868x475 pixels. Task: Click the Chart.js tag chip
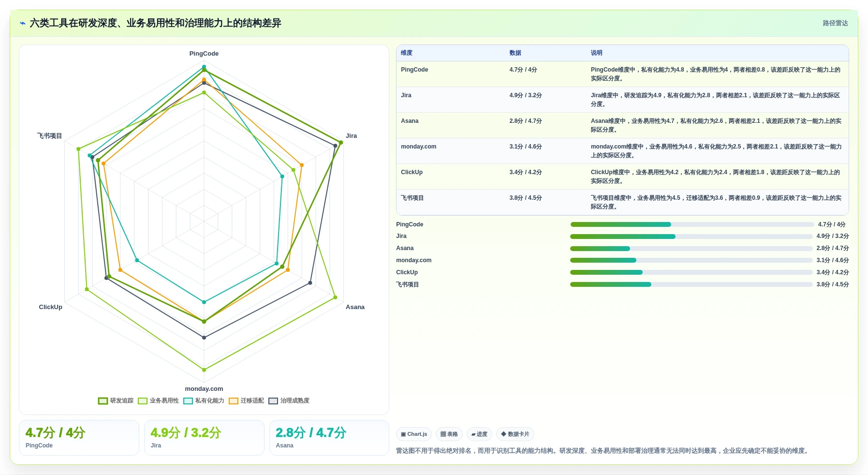pyautogui.click(x=414, y=434)
